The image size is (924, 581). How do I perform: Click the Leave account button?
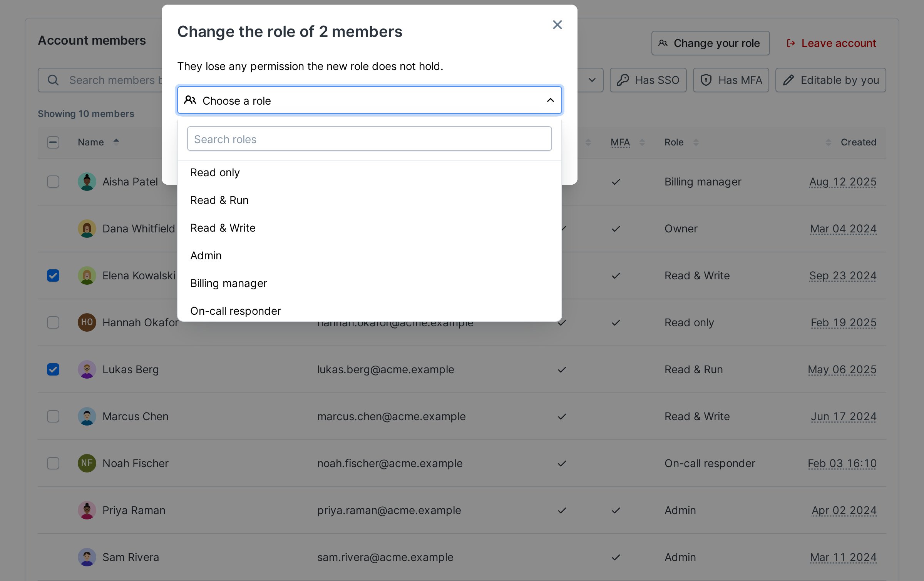(x=832, y=43)
